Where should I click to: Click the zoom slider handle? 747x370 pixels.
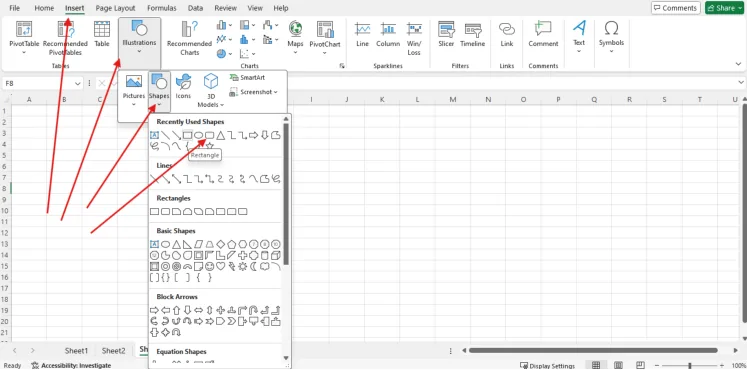(x=690, y=366)
